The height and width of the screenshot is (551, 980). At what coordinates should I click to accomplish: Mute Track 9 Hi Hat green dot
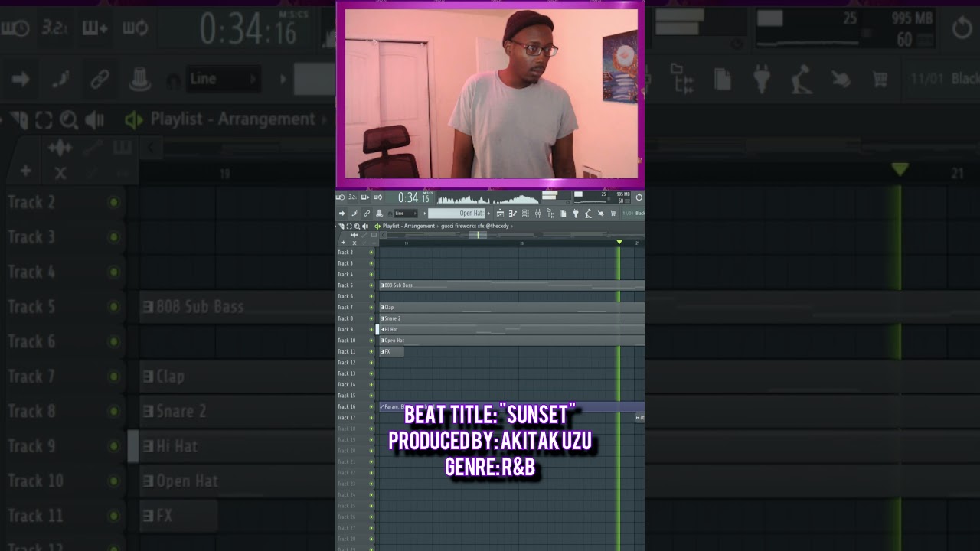click(371, 330)
